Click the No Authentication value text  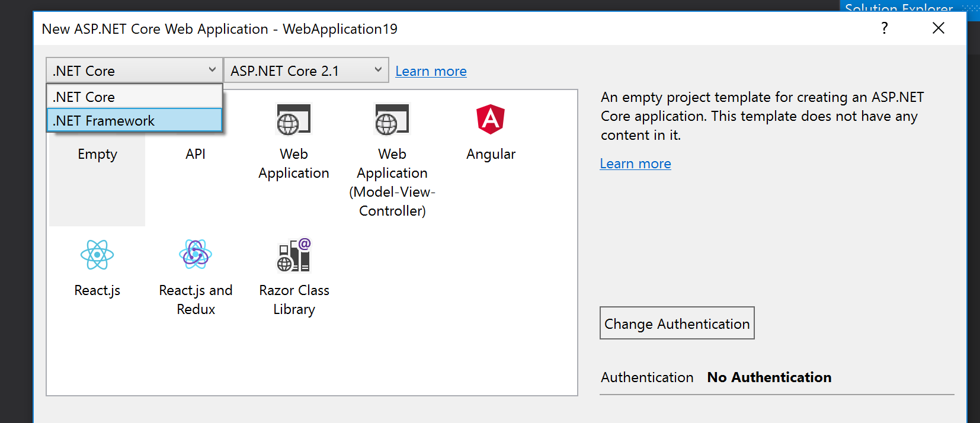coord(769,377)
